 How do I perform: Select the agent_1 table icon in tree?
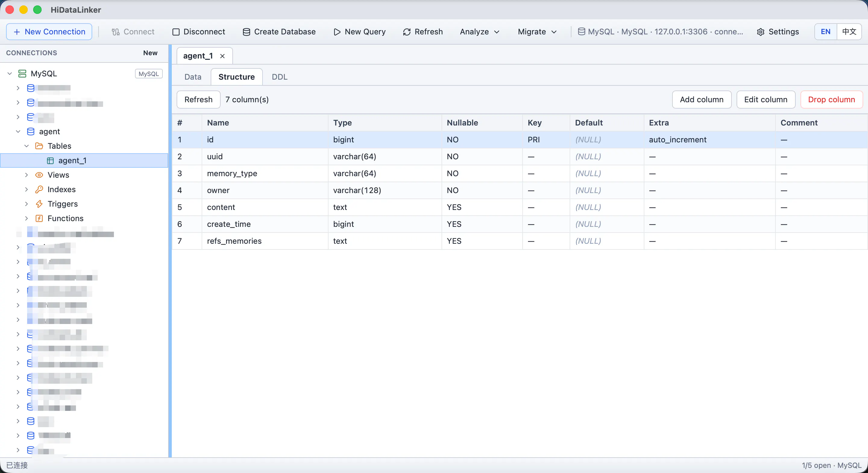(x=50, y=160)
